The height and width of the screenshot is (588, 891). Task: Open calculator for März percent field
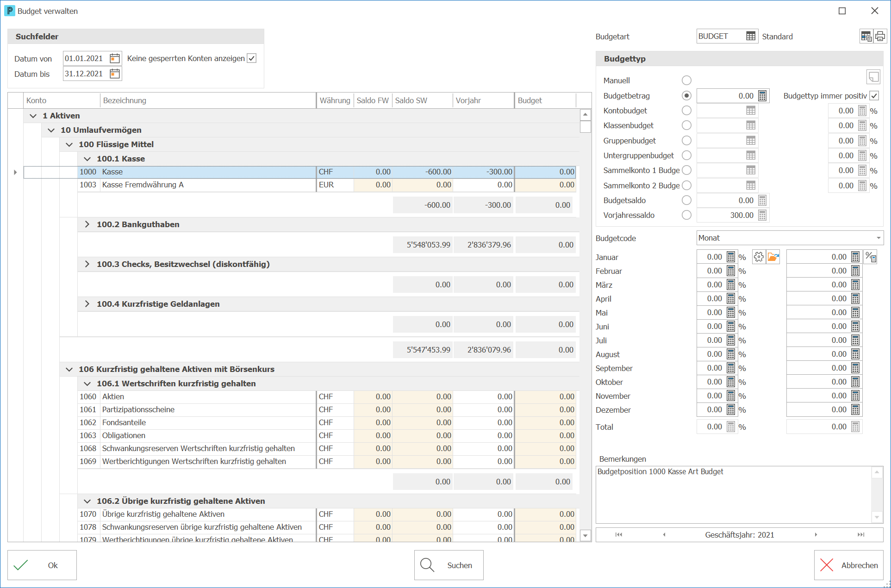point(731,285)
